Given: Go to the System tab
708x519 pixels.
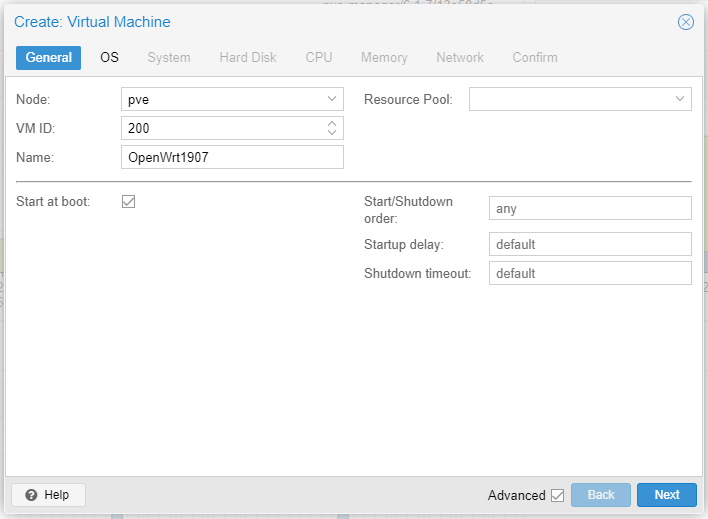Looking at the screenshot, I should pos(169,57).
